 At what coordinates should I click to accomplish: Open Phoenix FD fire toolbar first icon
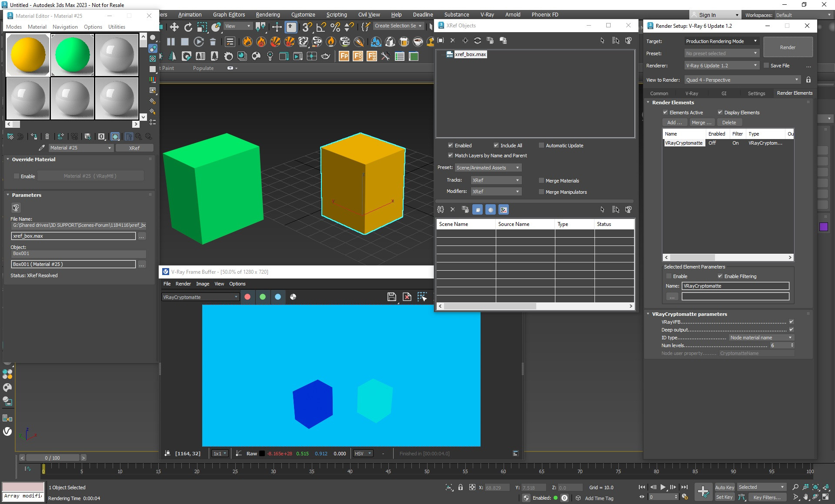click(x=247, y=42)
